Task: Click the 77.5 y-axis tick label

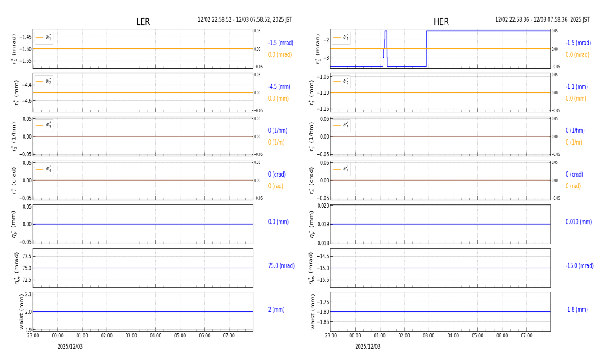Action: (27, 256)
